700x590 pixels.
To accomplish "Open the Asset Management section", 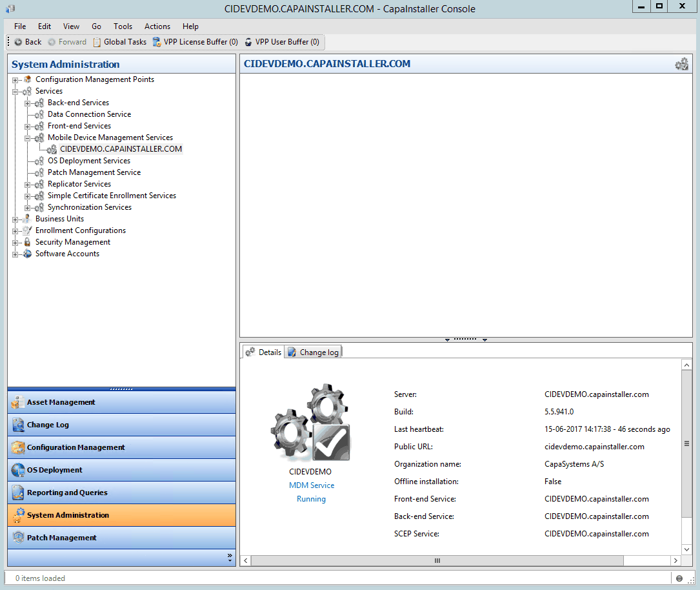I will [x=121, y=402].
